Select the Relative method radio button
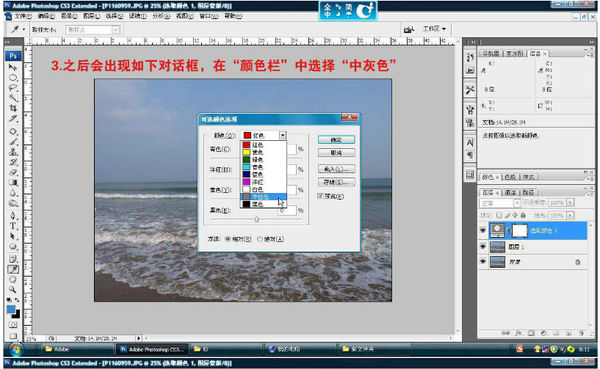Image resolution: width=600 pixels, height=369 pixels. (x=228, y=239)
